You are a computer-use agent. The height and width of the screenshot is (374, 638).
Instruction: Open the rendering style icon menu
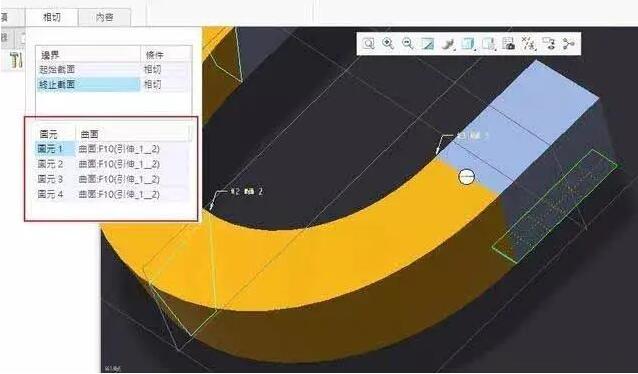click(x=448, y=44)
